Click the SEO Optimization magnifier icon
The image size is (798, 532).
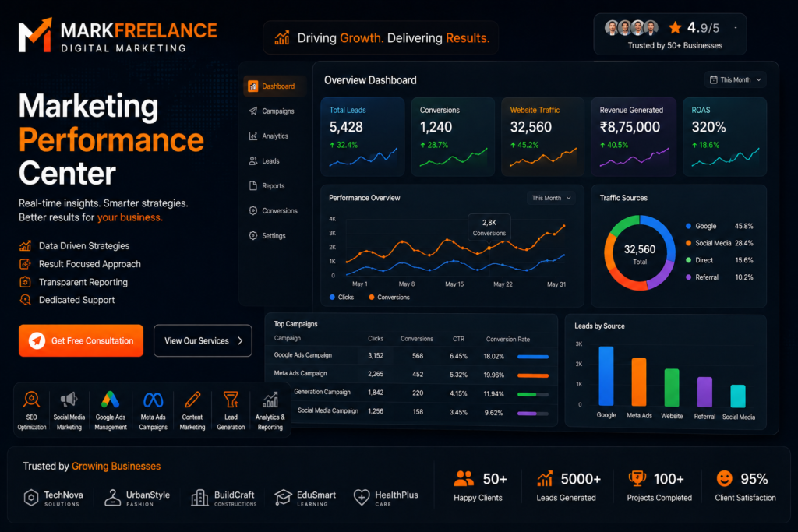point(31,400)
